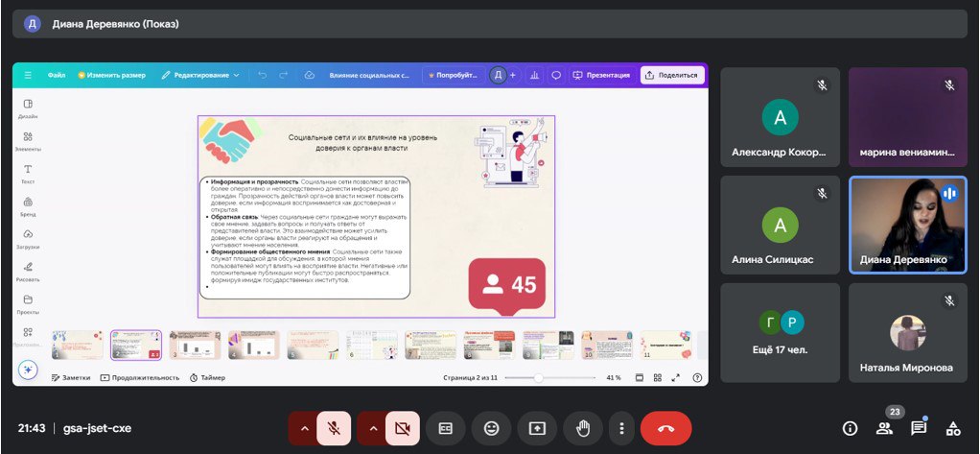The image size is (980, 454).
Task: Expand video settings arrow beside camera
Action: (x=373, y=428)
